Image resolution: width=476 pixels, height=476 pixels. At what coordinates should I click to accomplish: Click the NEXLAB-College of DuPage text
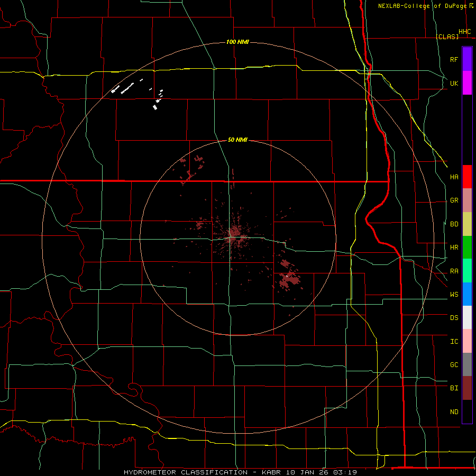[x=423, y=6]
